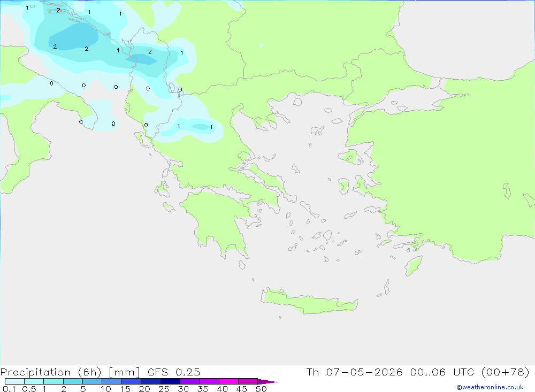
Task: Click the 'GFS 0.25' model label
Action: [x=174, y=372]
